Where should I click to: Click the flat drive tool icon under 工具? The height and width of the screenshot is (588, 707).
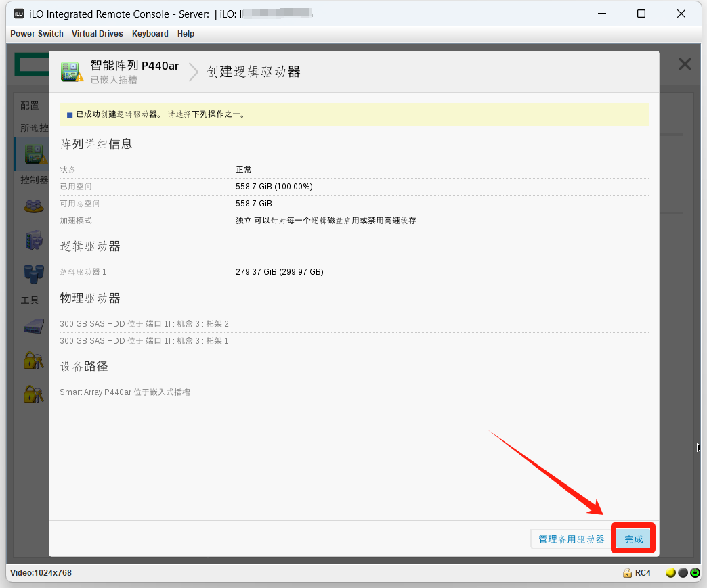coord(33,327)
